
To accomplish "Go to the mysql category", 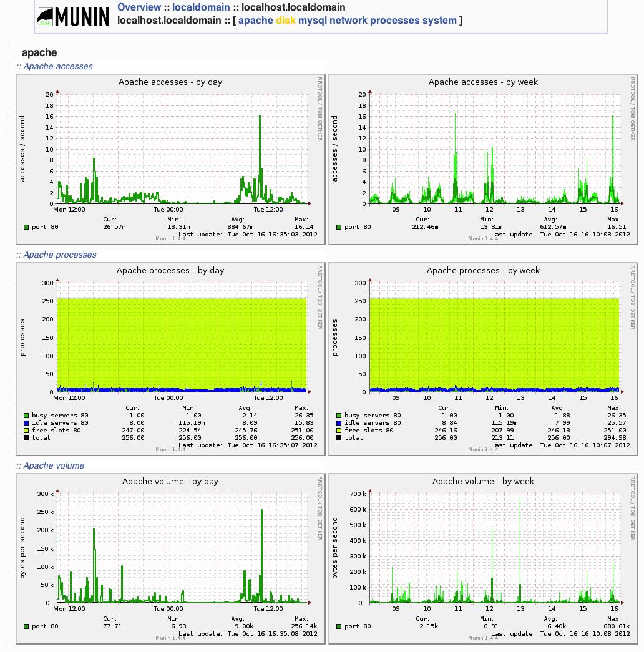I will 314,21.
